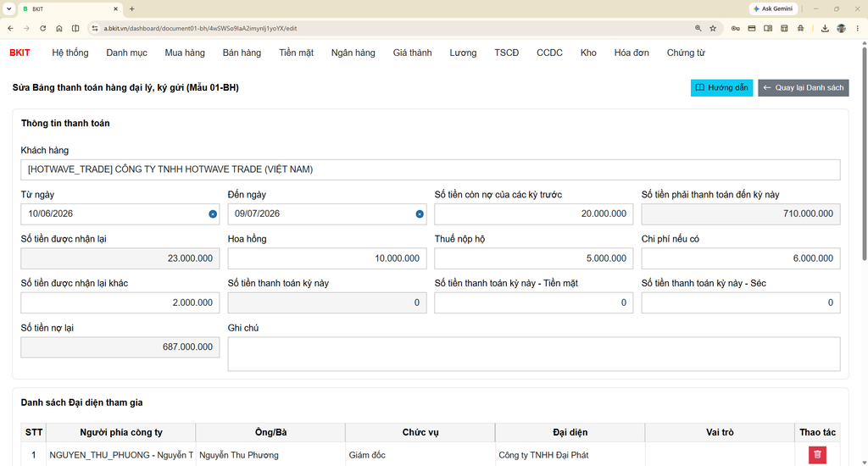The image size is (868, 466).
Task: Open the Danh mục menu
Action: tap(127, 53)
